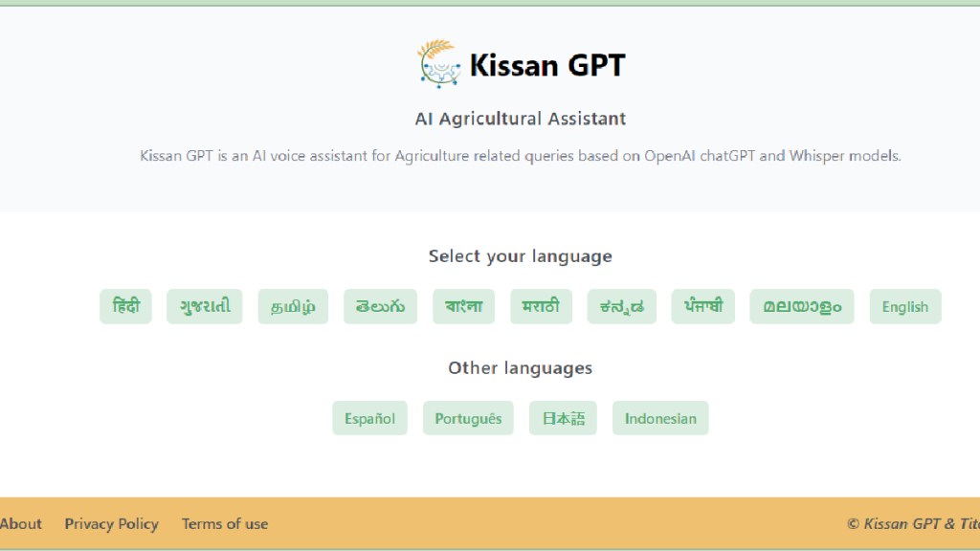980x551 pixels.
Task: Select Hindi (हिंदी) language button
Action: [x=125, y=307]
